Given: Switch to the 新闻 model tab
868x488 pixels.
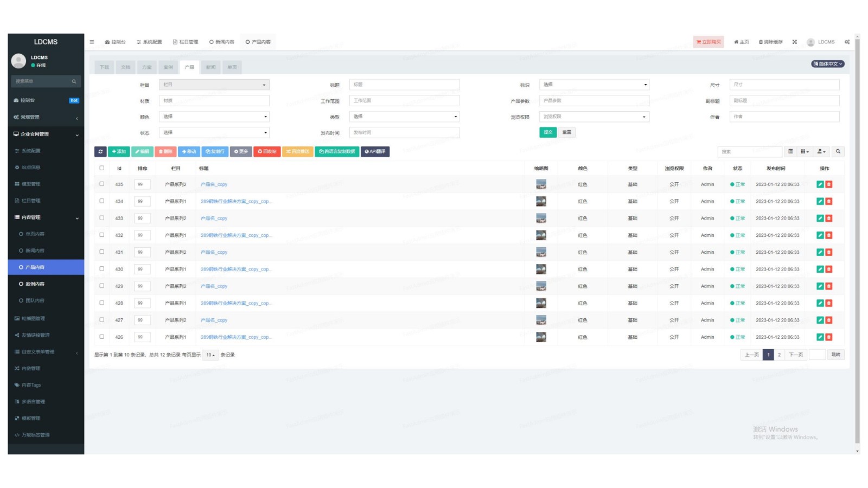Looking at the screenshot, I should (211, 67).
